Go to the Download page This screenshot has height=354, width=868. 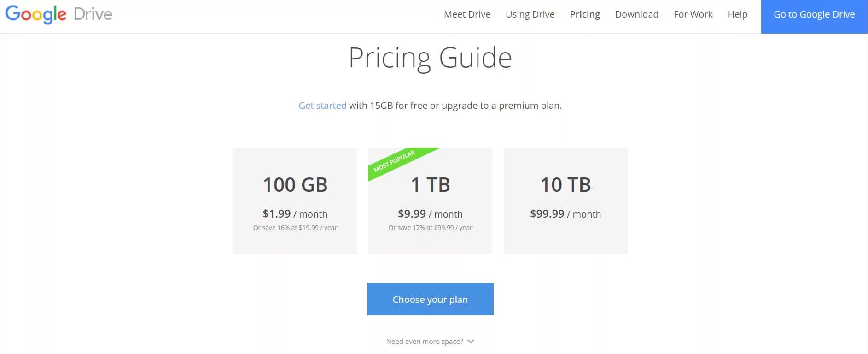(x=636, y=14)
